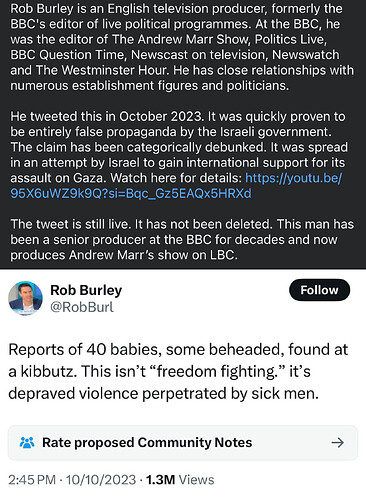Image resolution: width=366 pixels, height=500 pixels.
Task: Click the 'produces Andrew Marr's show on LBC' line
Action: [124, 255]
